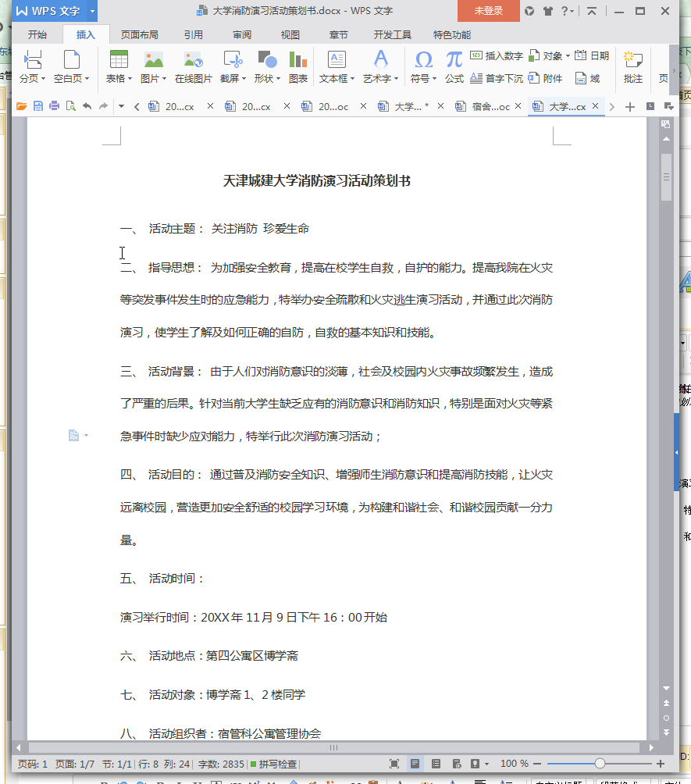Collapse the ribbon with the up-arrow icon
The height and width of the screenshot is (784, 691).
click(592, 11)
